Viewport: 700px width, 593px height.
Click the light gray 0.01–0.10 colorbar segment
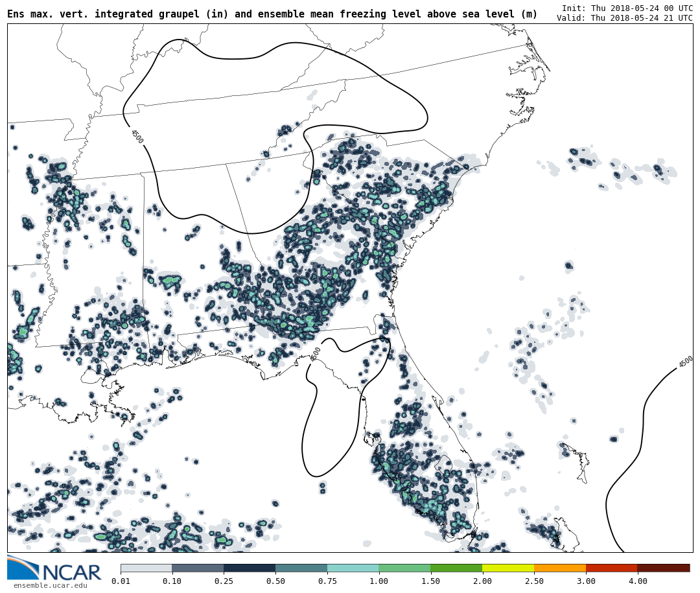pos(146,568)
